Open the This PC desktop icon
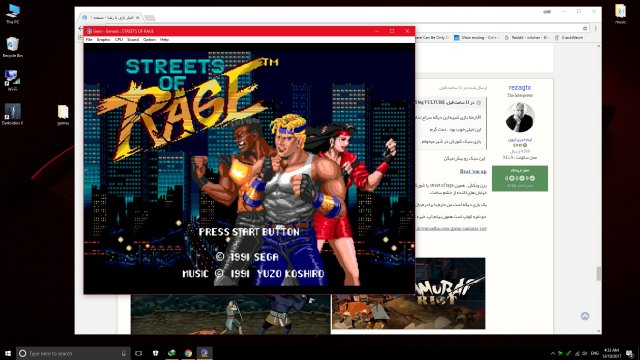640x360 pixels. [x=13, y=14]
